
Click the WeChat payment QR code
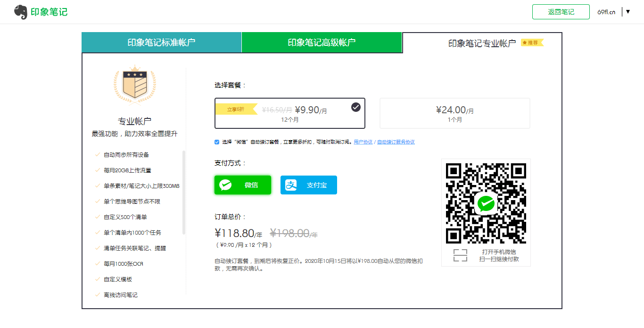pos(486,203)
